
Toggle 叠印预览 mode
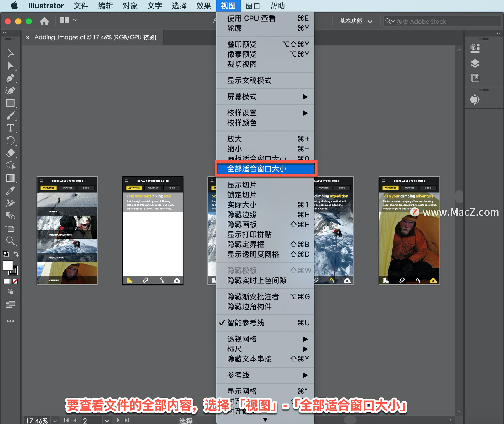265,44
